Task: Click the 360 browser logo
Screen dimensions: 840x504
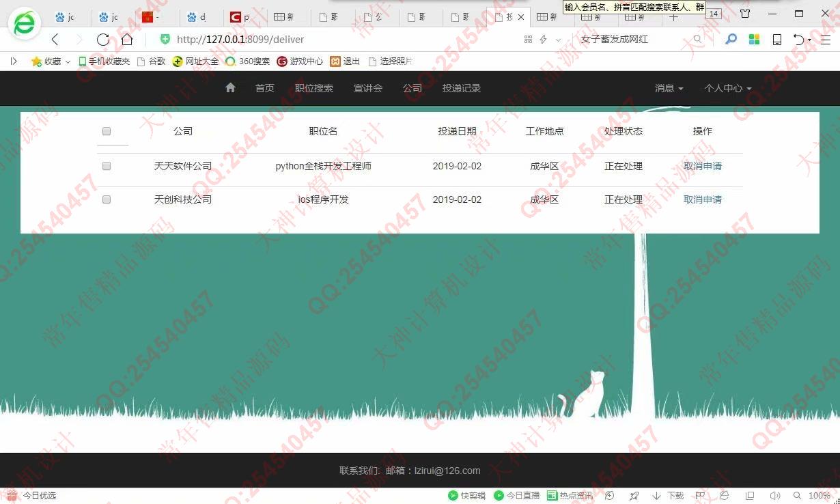Action: point(24,25)
